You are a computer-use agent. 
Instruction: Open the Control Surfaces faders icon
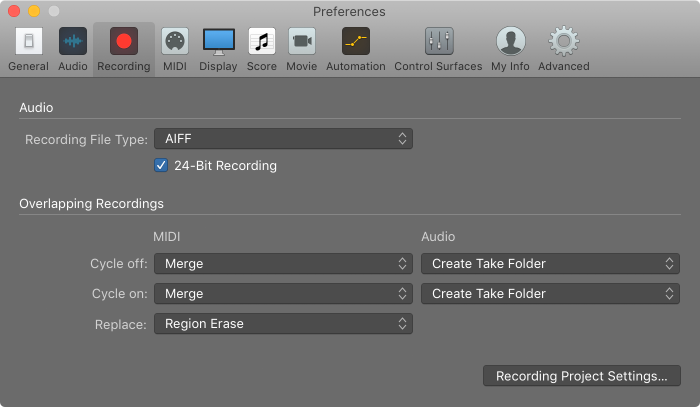click(439, 41)
